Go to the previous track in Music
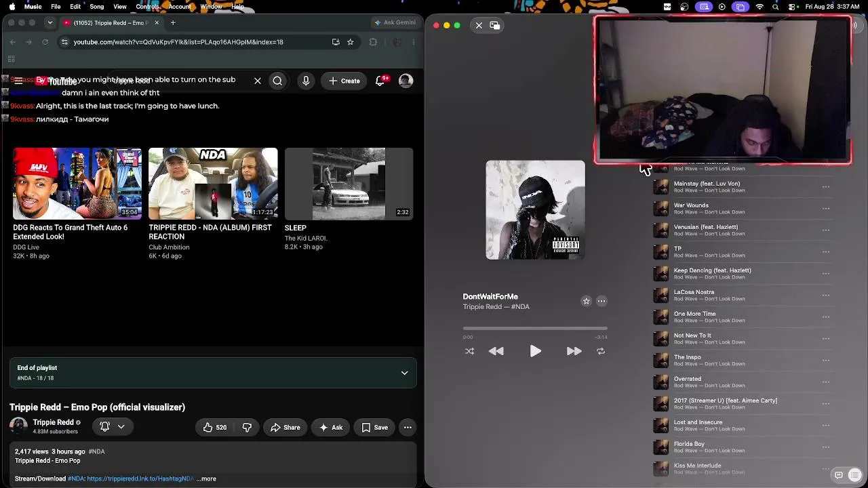868x488 pixels. coord(496,351)
